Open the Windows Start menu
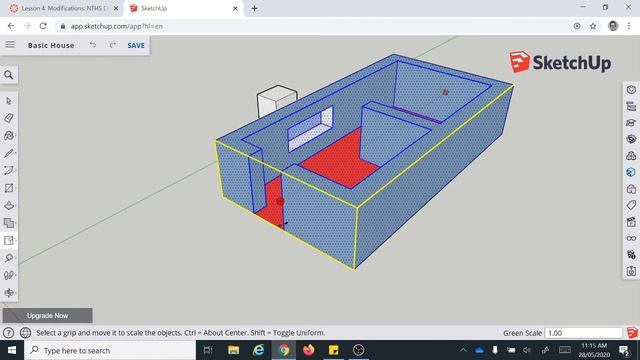Image resolution: width=640 pixels, height=360 pixels. click(12, 350)
